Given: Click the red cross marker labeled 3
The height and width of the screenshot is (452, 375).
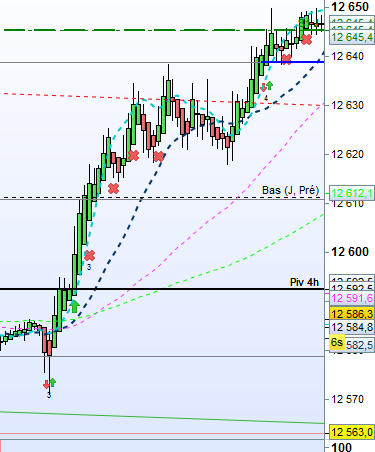Looking at the screenshot, I should tap(89, 256).
